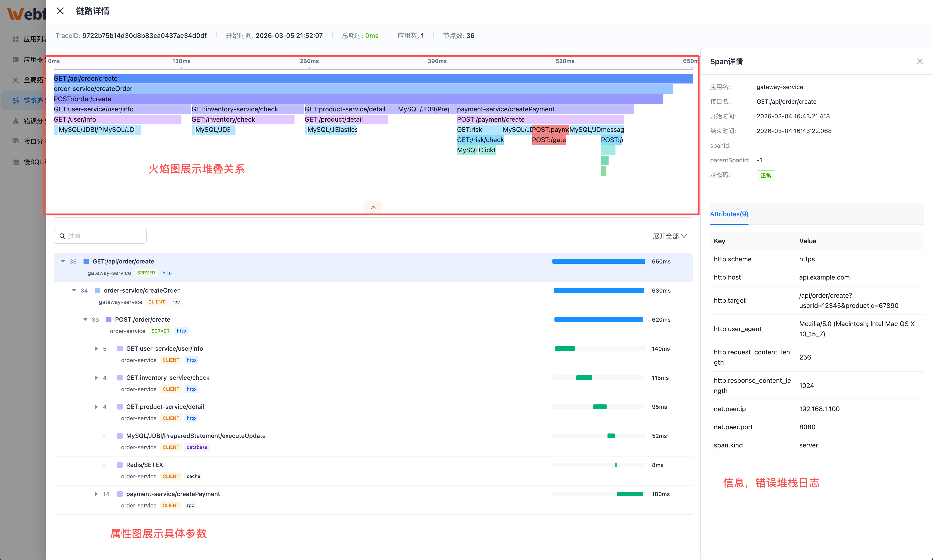The image size is (933, 560).
Task: Click the 全局拓扑 topology sidebar icon
Action: pos(16,80)
